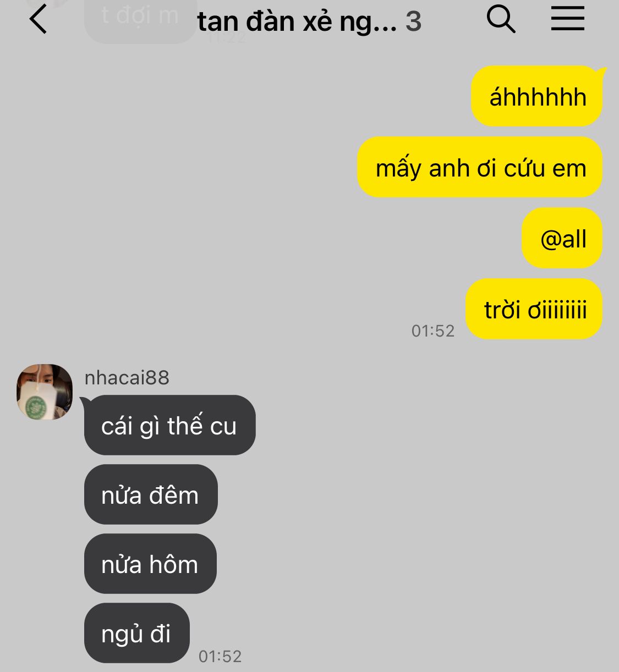This screenshot has height=672, width=619.
Task: Open the hamburger menu icon
Action: (568, 19)
